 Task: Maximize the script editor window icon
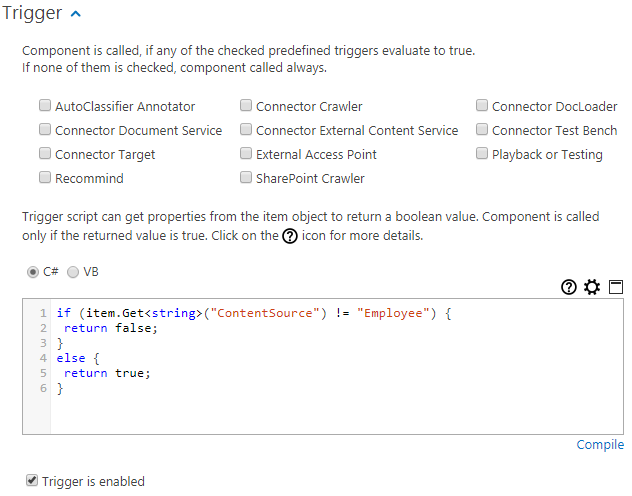coord(615,287)
